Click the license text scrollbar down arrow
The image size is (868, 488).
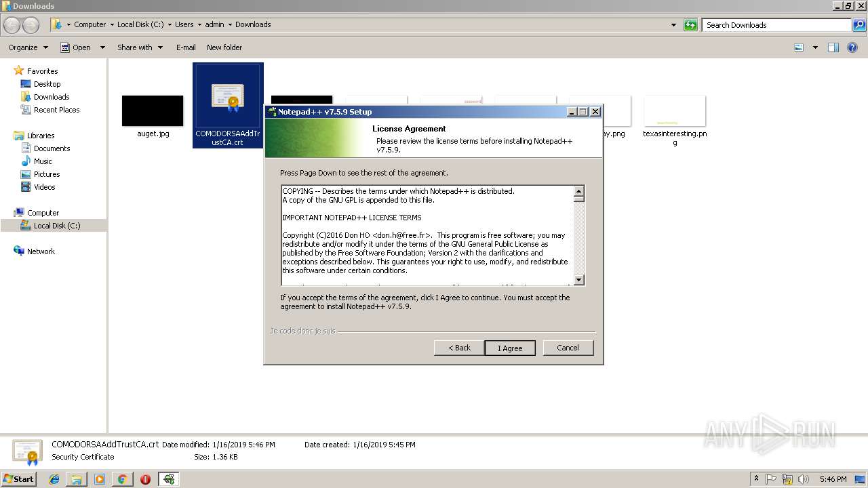coord(578,280)
